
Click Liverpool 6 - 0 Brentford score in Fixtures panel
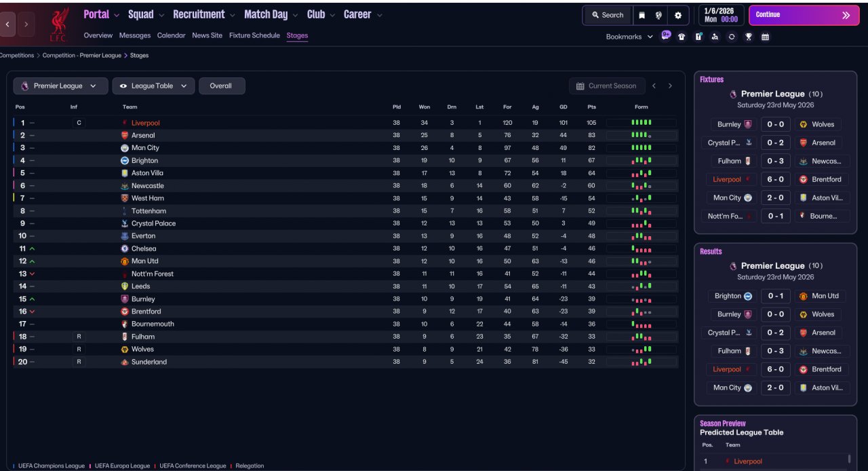coord(775,180)
